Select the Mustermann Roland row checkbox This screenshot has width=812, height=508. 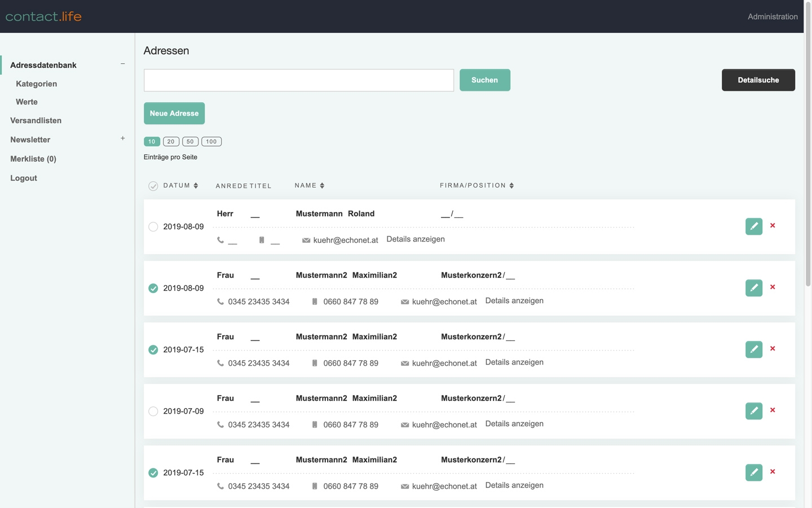(153, 227)
